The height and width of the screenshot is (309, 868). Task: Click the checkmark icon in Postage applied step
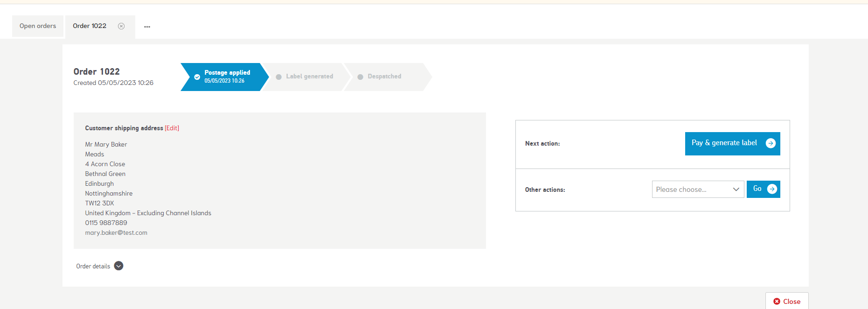[197, 77]
